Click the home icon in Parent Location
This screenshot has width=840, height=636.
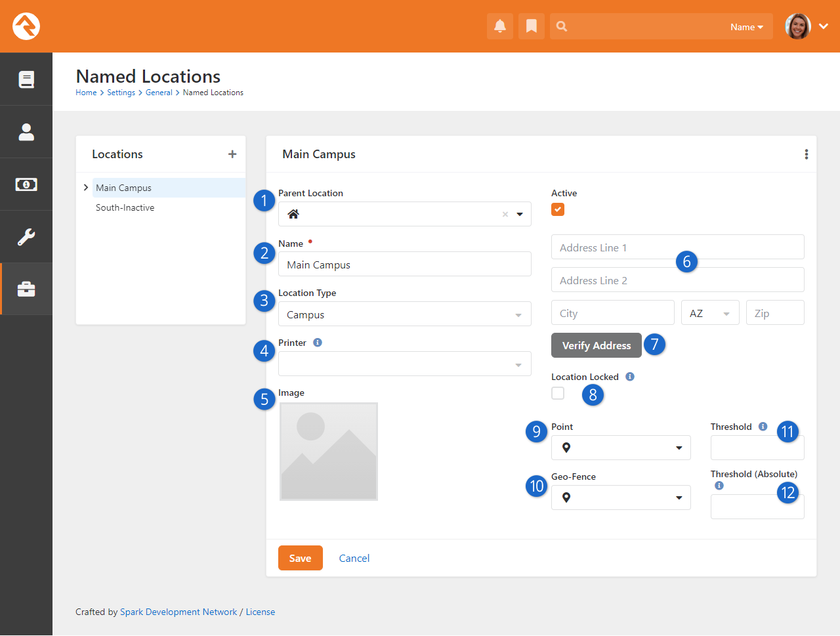(293, 214)
